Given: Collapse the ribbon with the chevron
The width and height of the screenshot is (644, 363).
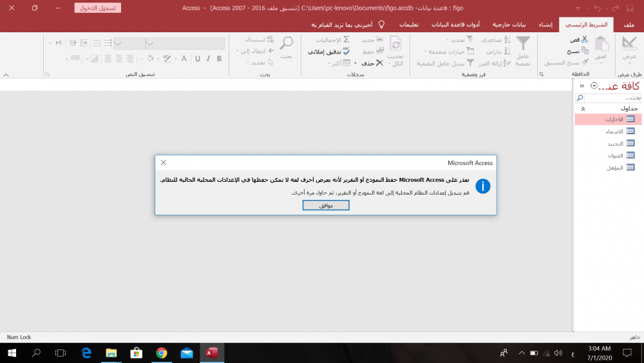Looking at the screenshot, I should (6, 75).
